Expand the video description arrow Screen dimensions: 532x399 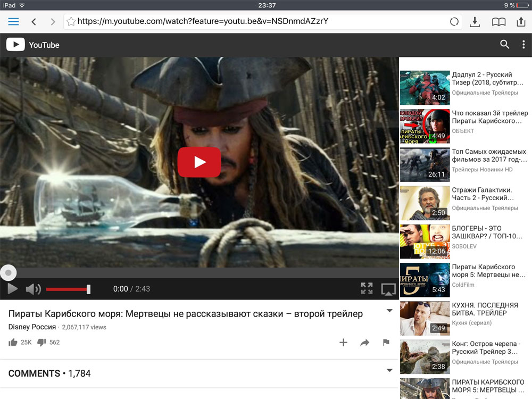click(x=389, y=311)
